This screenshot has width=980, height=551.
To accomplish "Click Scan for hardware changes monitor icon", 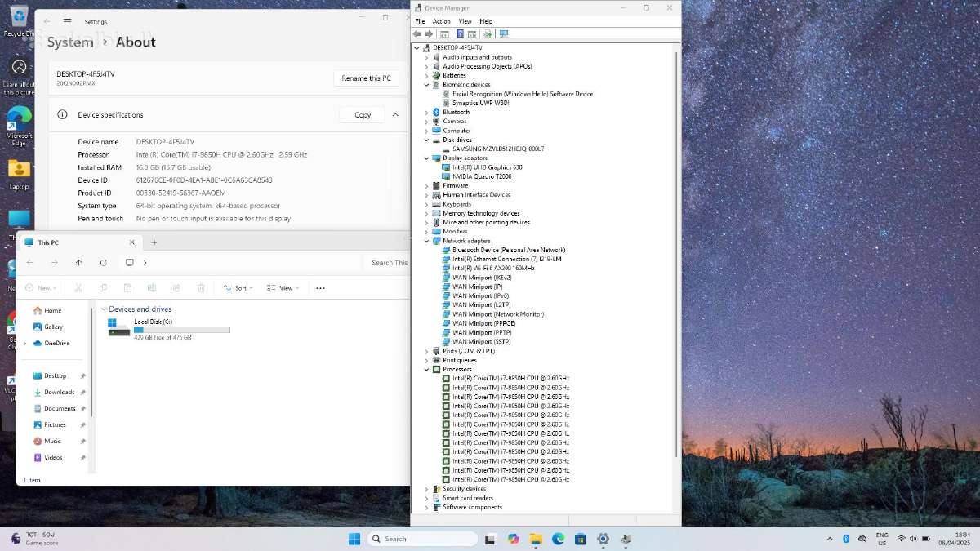I will [x=504, y=33].
